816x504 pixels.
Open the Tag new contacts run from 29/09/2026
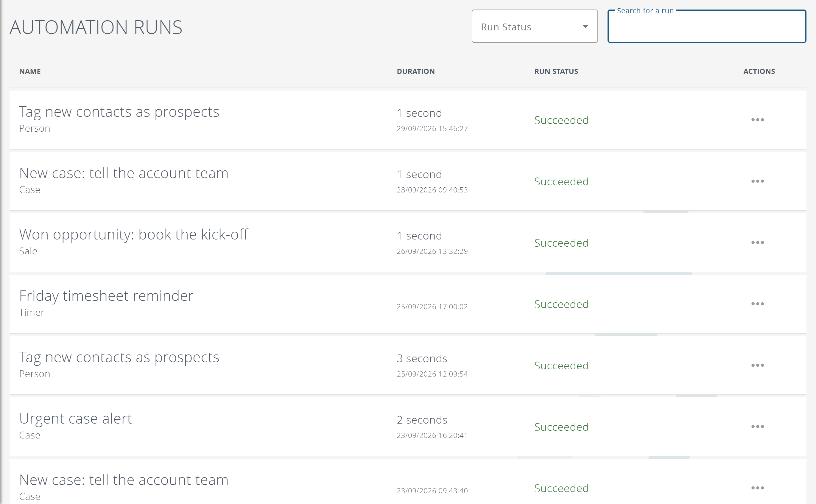(119, 112)
